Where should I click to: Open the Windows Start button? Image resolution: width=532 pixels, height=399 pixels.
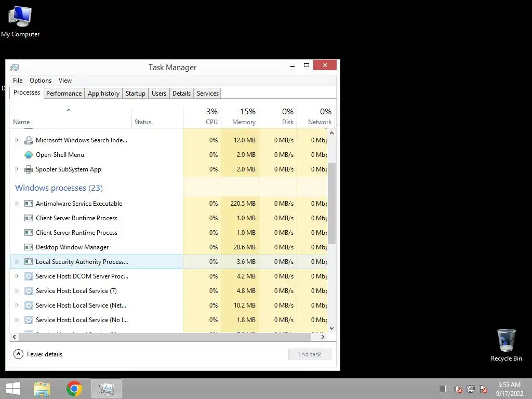13,389
